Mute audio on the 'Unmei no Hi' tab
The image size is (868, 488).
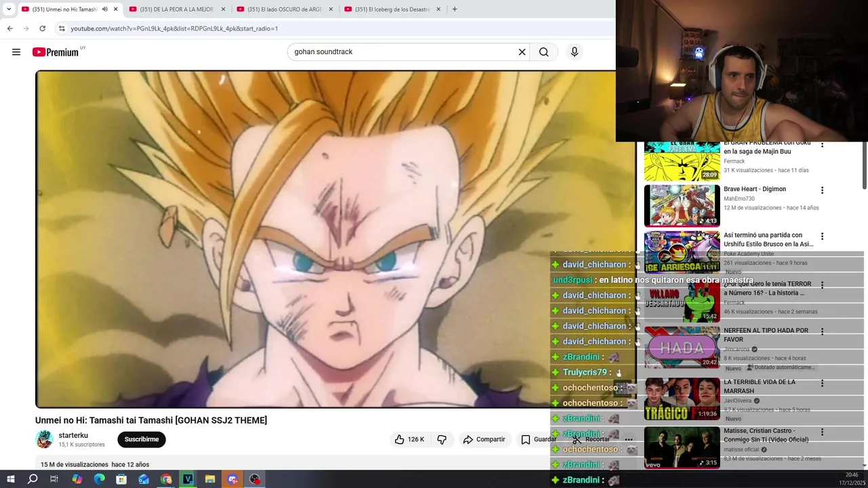(104, 9)
